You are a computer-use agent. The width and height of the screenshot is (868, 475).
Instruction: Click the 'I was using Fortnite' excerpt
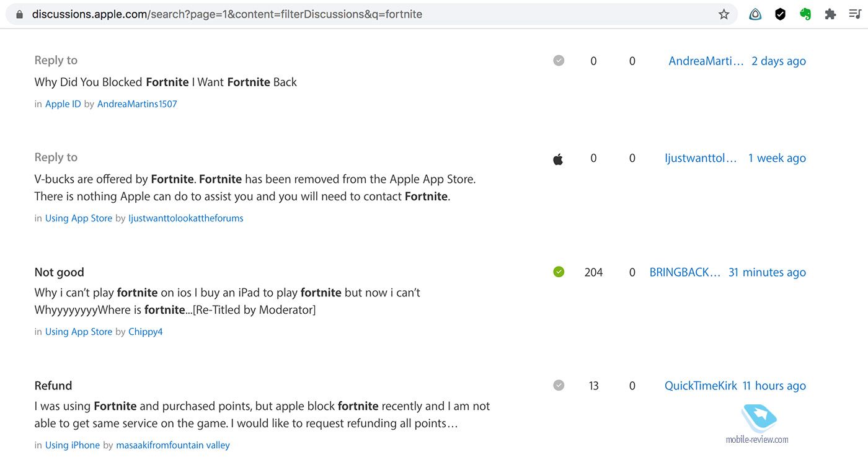[262, 415]
